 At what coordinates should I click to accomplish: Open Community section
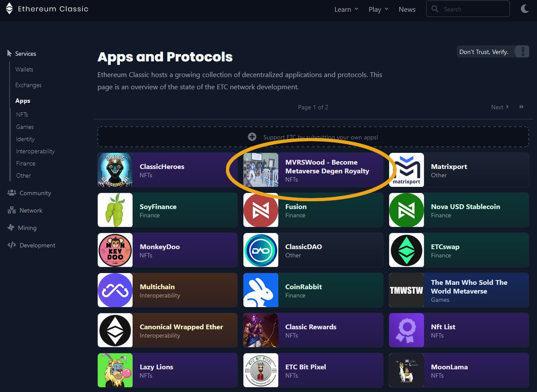coord(35,193)
